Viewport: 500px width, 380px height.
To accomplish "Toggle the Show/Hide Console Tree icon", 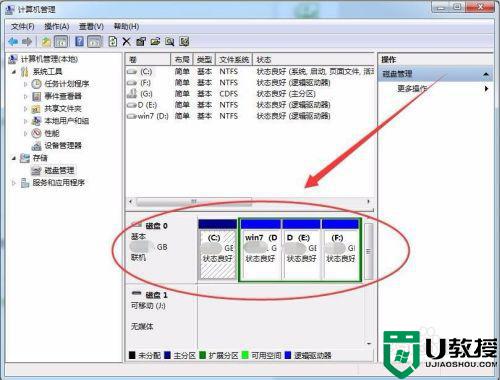I will click(x=61, y=42).
